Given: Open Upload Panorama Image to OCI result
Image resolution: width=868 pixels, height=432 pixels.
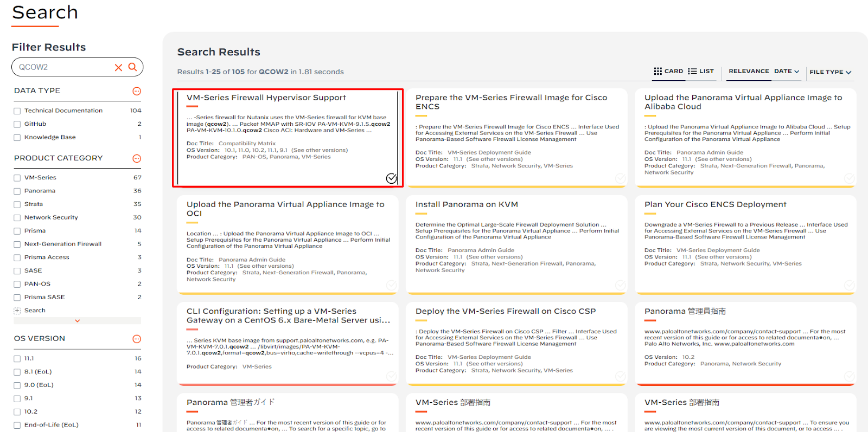Looking at the screenshot, I should coord(285,209).
